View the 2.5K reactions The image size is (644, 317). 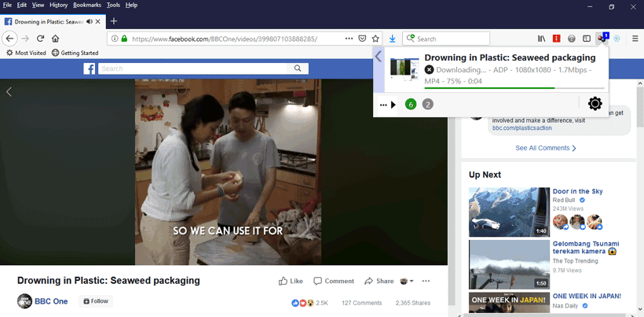(310, 303)
